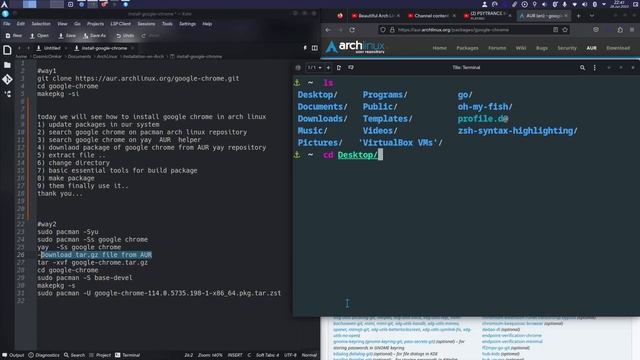
Task: Open the Projects menu in Kate
Action: click(x=96, y=24)
